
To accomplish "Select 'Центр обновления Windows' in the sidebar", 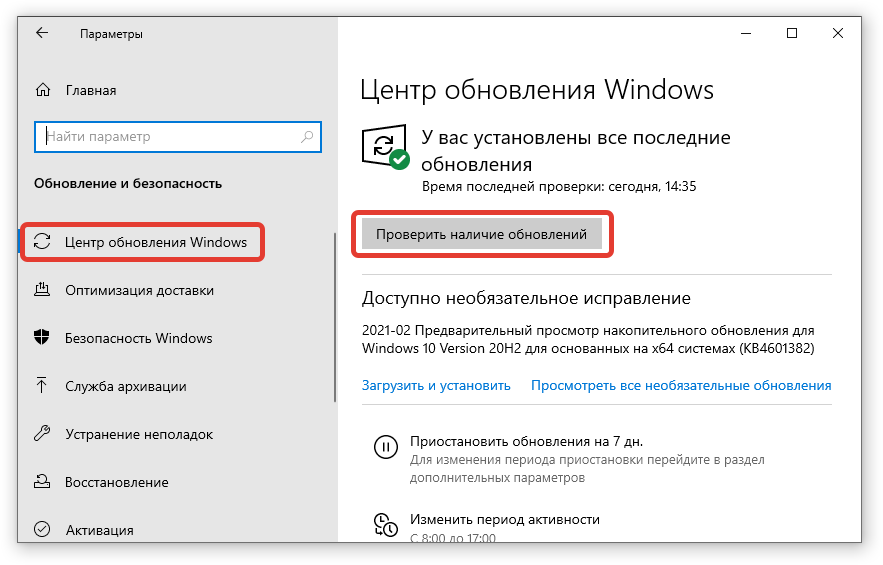I will (x=155, y=242).
